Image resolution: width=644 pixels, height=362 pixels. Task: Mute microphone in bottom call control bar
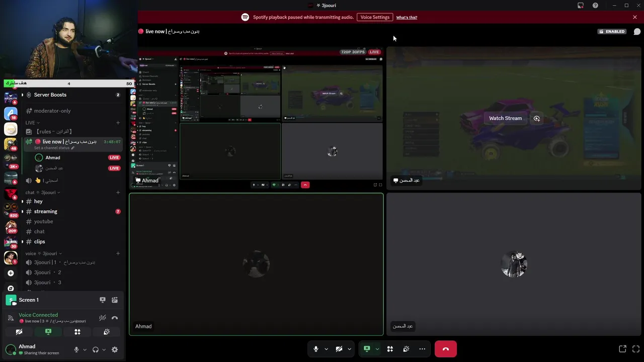316,349
